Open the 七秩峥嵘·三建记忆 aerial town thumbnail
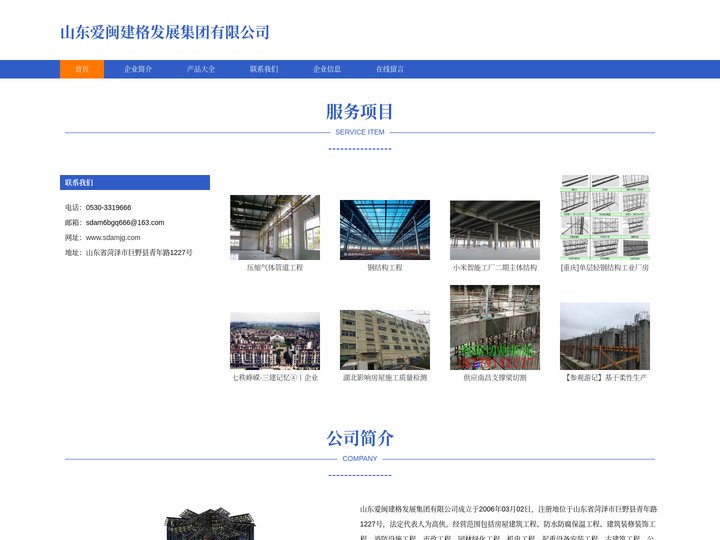The height and width of the screenshot is (540, 720). (x=275, y=341)
